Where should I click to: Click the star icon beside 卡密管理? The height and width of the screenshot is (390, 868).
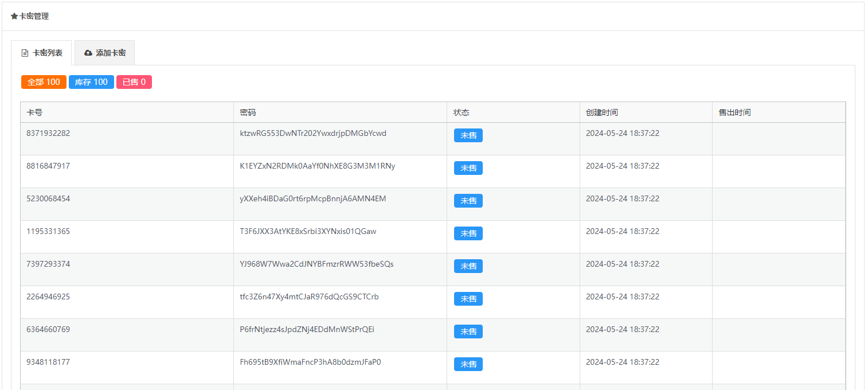14,16
